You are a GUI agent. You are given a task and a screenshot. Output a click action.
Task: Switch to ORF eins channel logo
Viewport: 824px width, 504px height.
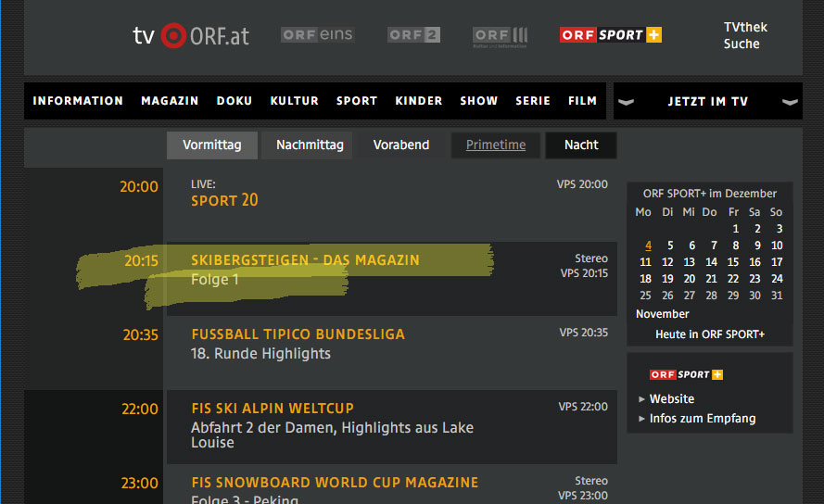click(x=317, y=34)
